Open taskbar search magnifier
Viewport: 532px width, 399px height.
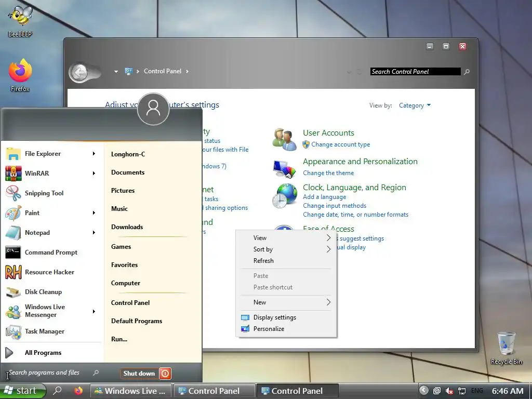pyautogui.click(x=57, y=391)
